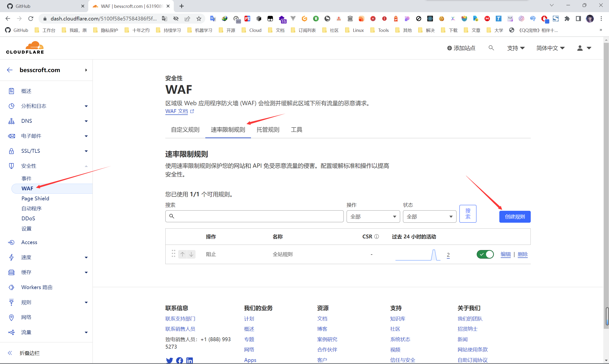Open the 简体中文 language dropdown
This screenshot has height=364, width=609.
pos(550,48)
